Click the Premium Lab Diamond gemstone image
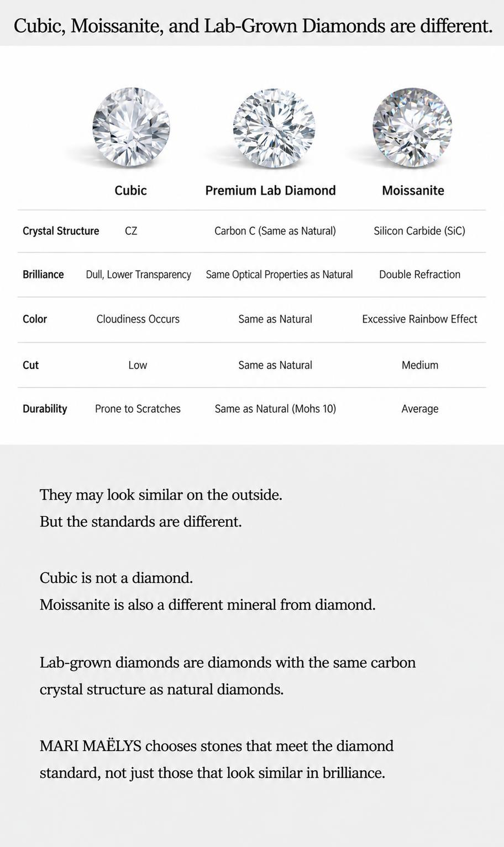The image size is (504, 847). [274, 128]
